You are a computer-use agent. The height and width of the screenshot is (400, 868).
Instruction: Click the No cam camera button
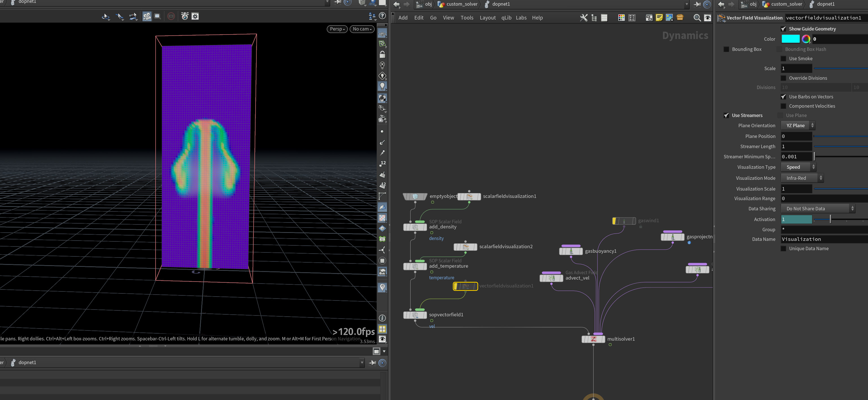[x=362, y=29]
